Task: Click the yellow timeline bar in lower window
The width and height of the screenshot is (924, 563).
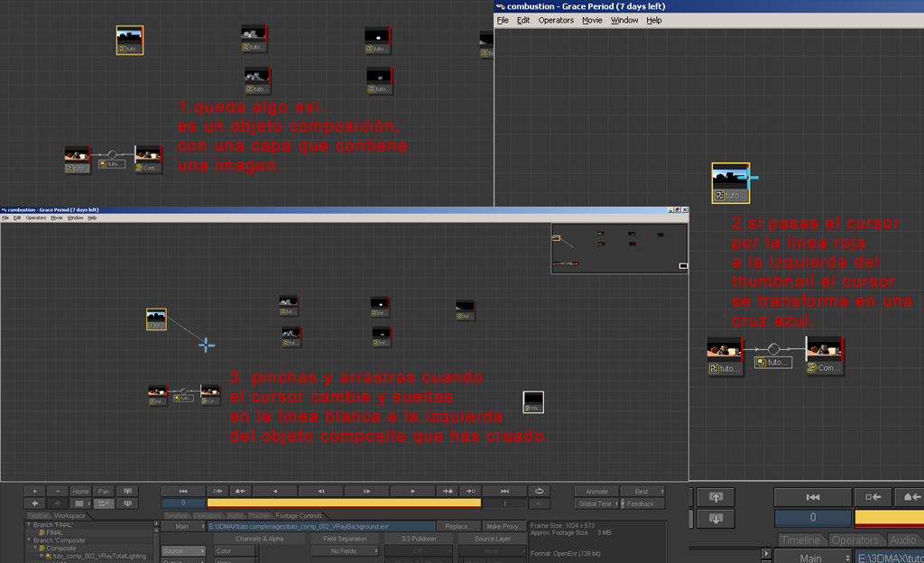Action: point(344,503)
